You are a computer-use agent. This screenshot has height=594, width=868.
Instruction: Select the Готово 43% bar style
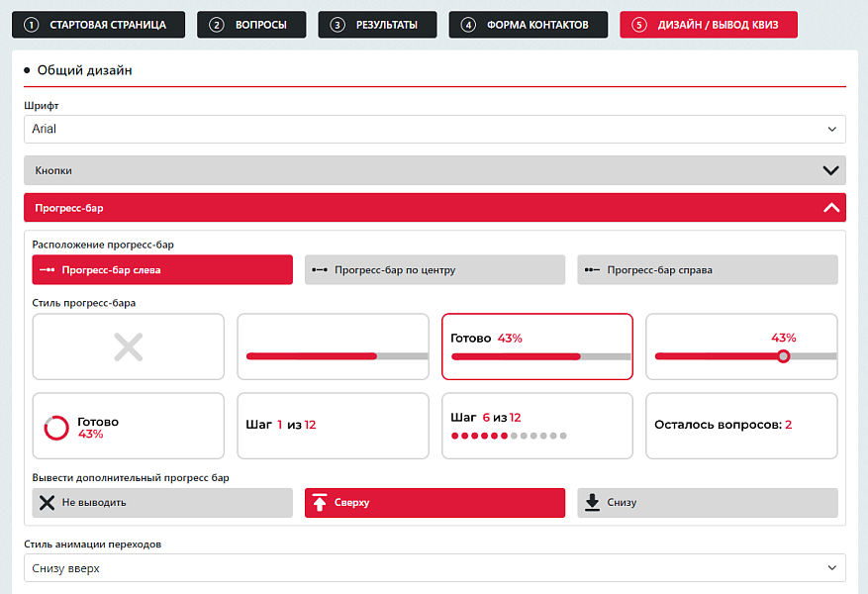[536, 346]
